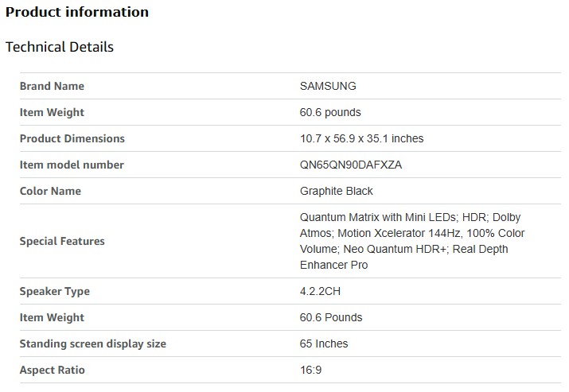Click the Product Dimensions label

click(72, 138)
